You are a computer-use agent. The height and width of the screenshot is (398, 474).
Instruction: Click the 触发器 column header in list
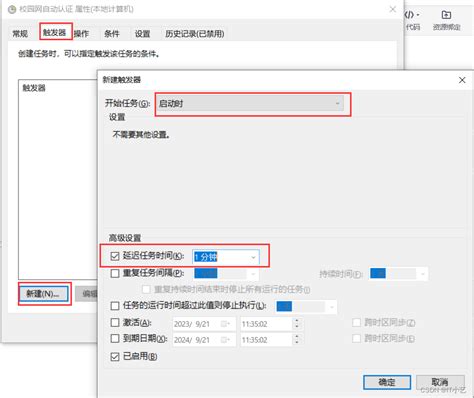point(34,88)
